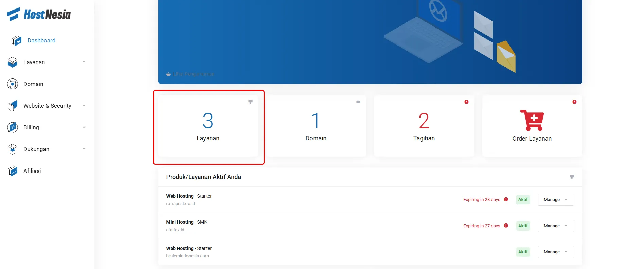The image size is (644, 269).
Task: Click the Billing sidebar icon
Action: click(13, 127)
